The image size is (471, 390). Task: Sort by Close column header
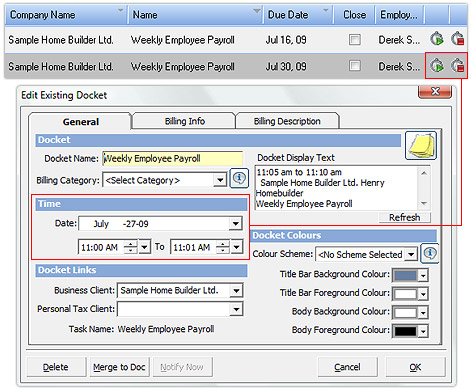pos(354,15)
